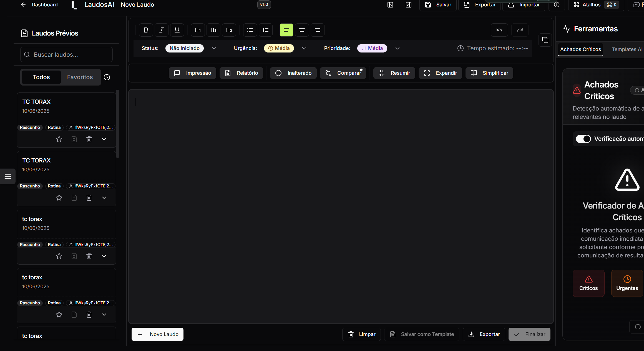The height and width of the screenshot is (351, 644).
Task: Go back to Dashboard
Action: (x=39, y=5)
